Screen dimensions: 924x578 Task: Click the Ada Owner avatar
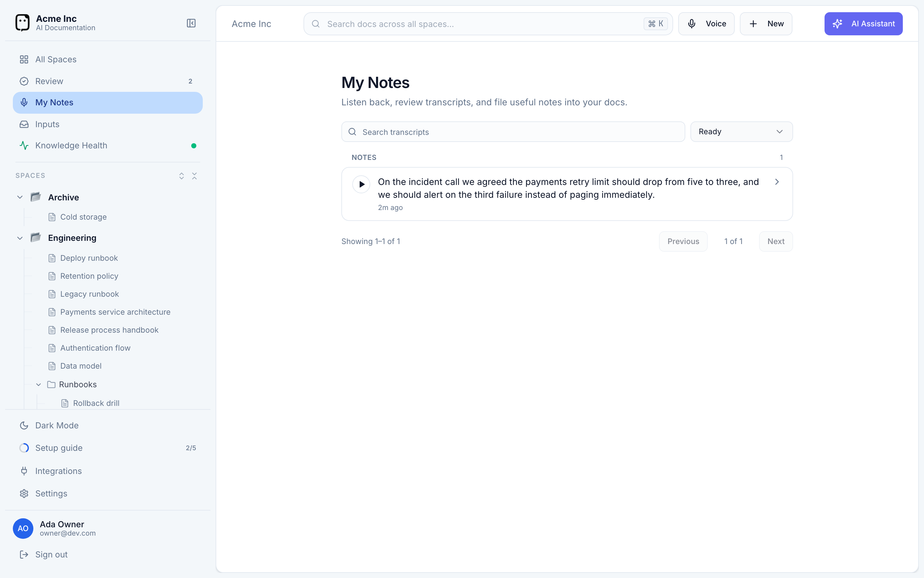[23, 528]
